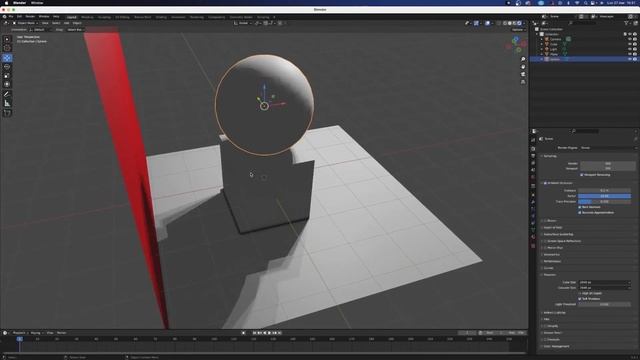Toggle Bounces Approximation checkbox
This screenshot has width=640, height=360.
tap(580, 213)
